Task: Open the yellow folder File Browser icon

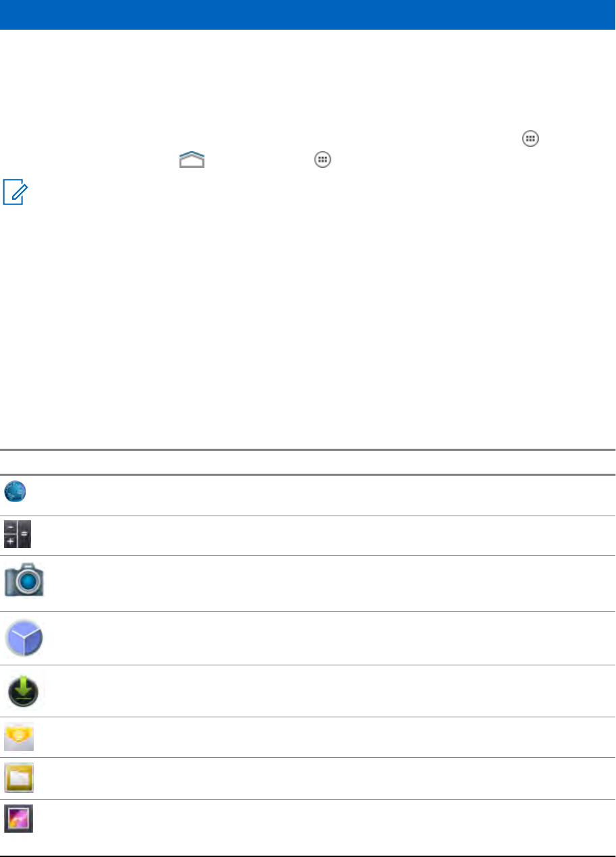Action: [19, 777]
